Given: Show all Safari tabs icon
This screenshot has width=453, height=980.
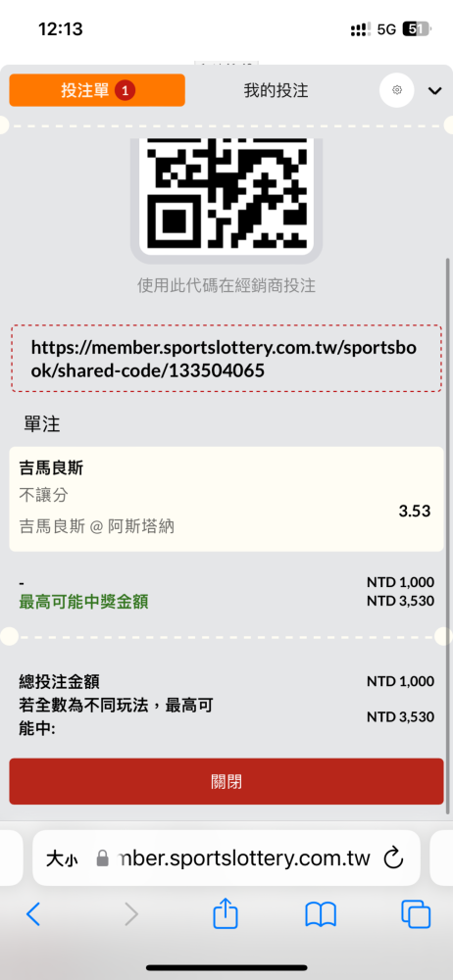Looking at the screenshot, I should point(416,914).
